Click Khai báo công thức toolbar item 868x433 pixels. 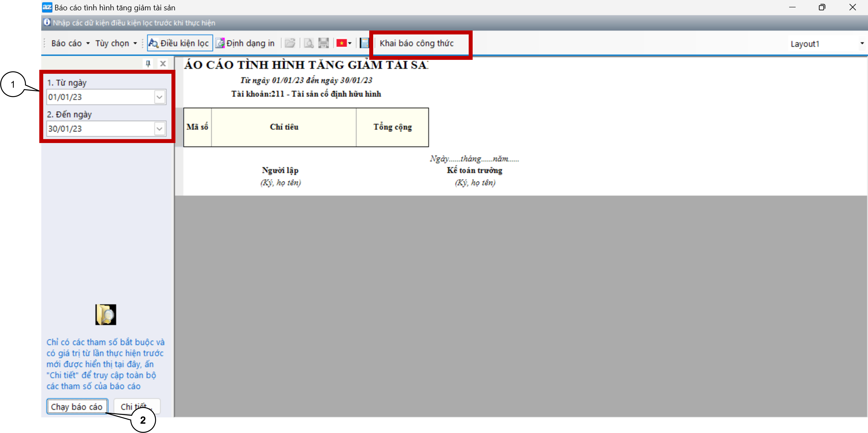coord(417,43)
